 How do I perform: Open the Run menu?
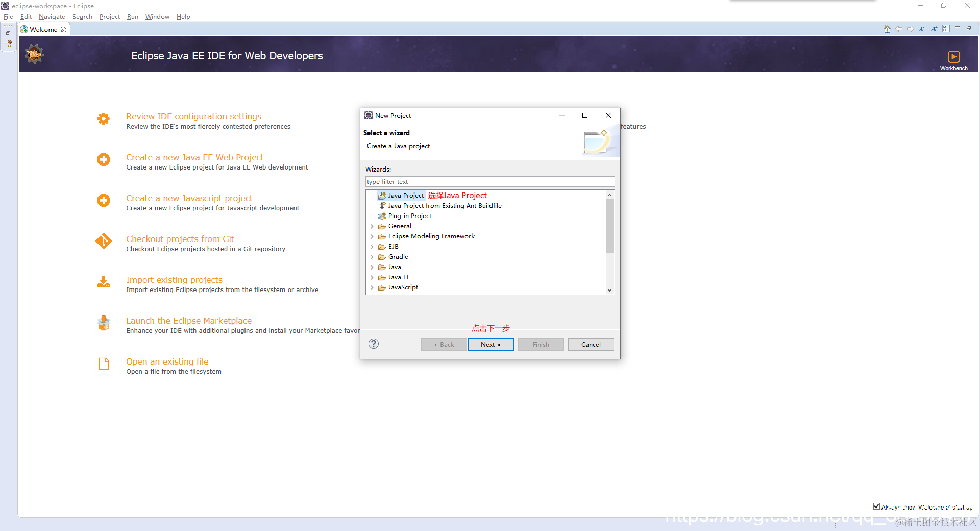pos(133,17)
